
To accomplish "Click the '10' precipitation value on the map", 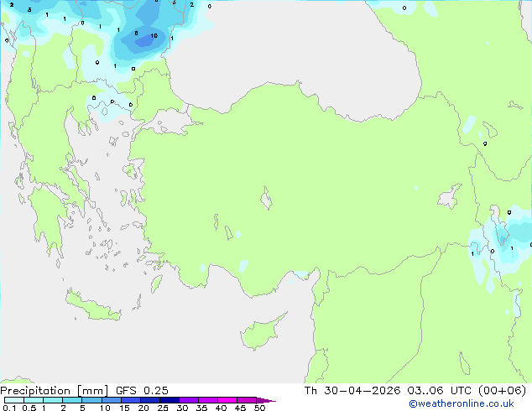I will click(154, 35).
